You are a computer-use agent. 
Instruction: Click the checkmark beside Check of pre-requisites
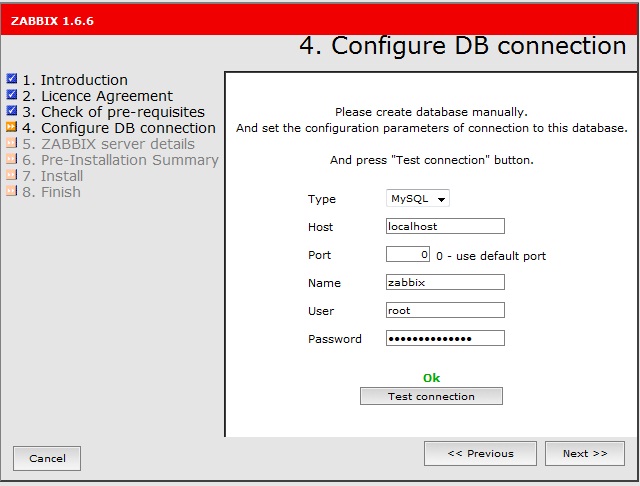12,112
